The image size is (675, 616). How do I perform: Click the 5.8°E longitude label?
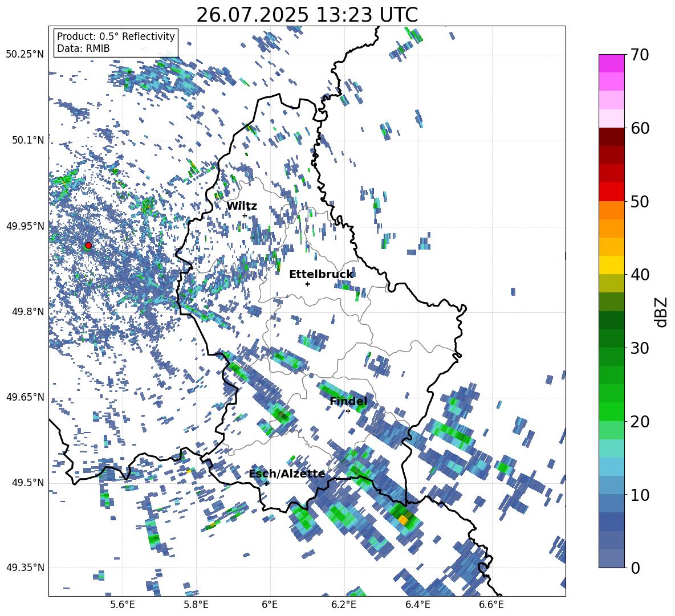(x=196, y=605)
